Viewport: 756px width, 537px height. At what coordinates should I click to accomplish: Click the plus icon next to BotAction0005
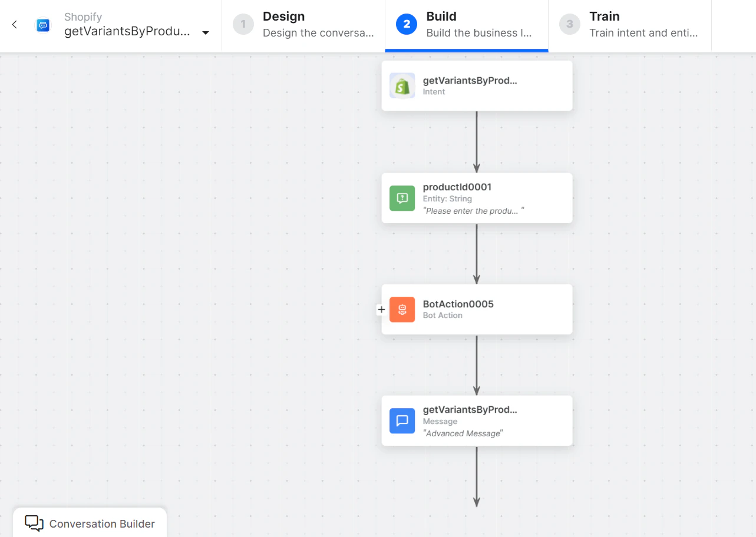[x=381, y=309]
